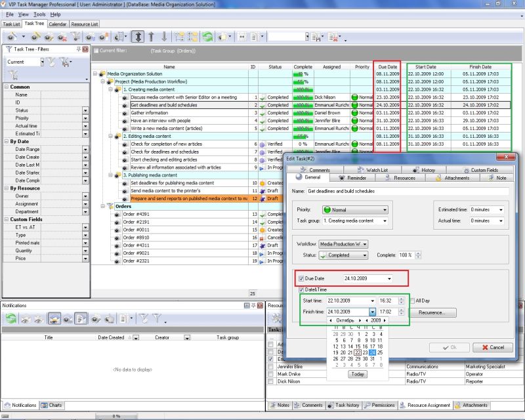525x420 pixels.
Task: Check the Mark Drake resource checkbox
Action: tap(270, 374)
